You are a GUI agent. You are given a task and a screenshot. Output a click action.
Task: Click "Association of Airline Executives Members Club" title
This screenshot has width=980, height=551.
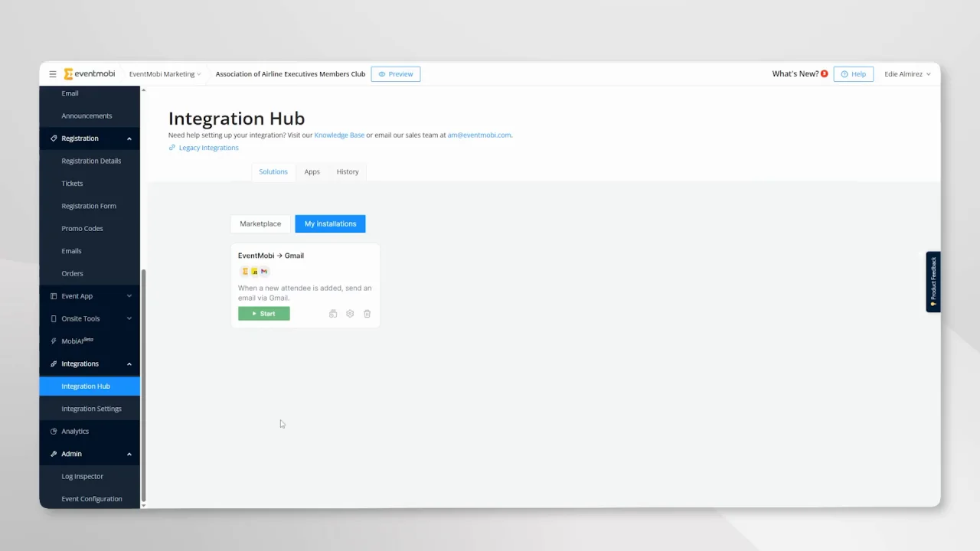pyautogui.click(x=290, y=74)
